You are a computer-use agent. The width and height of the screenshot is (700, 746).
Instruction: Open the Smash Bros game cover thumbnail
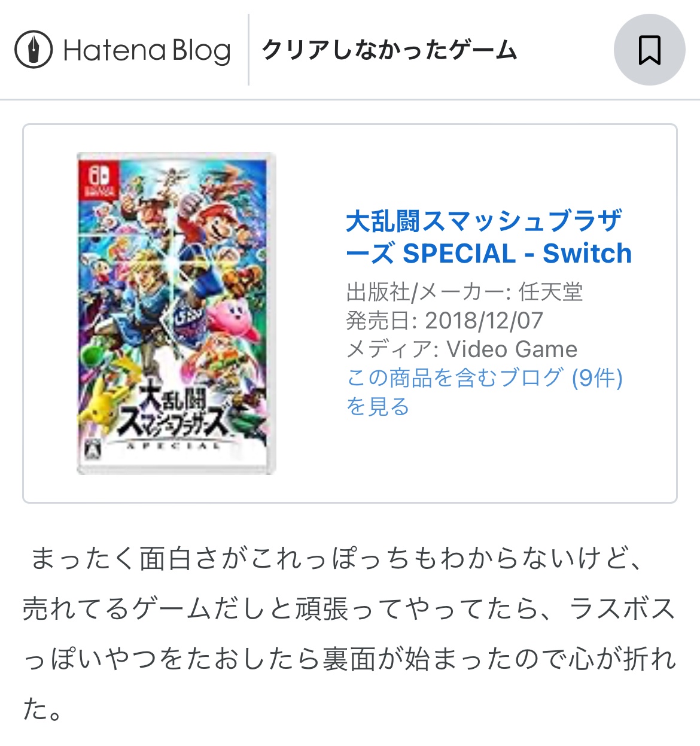click(x=176, y=313)
